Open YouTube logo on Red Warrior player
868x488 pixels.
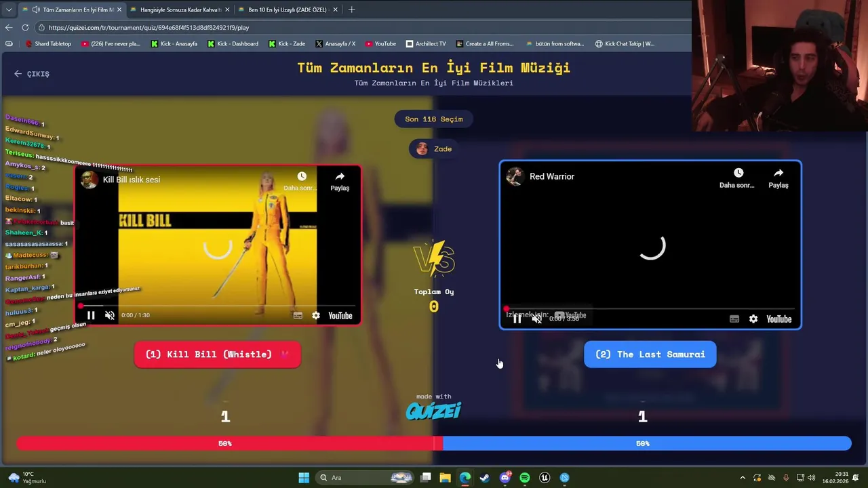tap(778, 319)
